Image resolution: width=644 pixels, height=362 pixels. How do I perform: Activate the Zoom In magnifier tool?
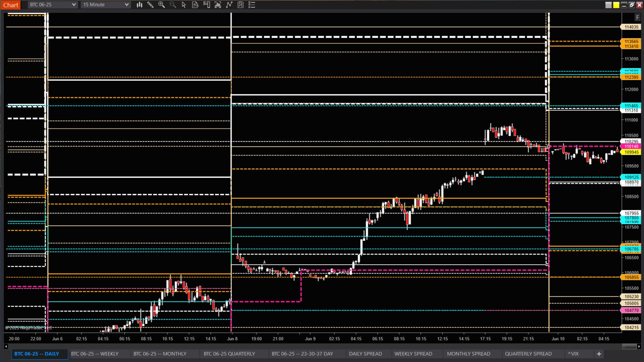(162, 5)
